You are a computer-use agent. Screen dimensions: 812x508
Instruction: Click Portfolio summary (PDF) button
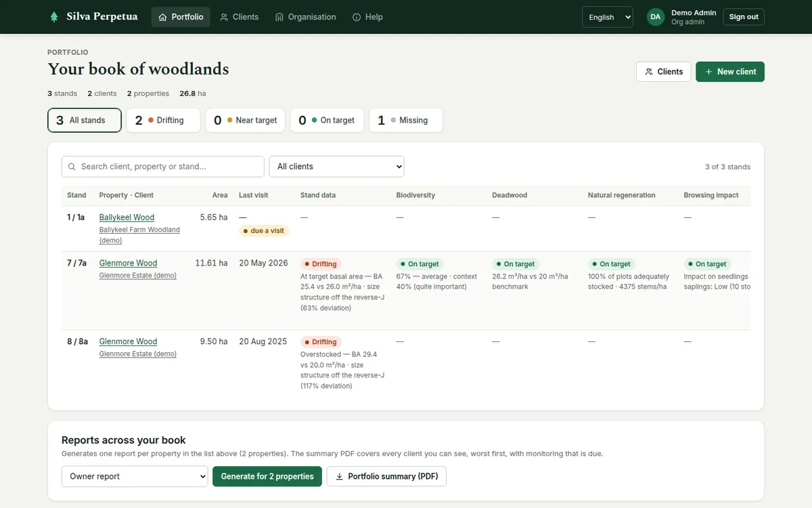[x=386, y=476]
